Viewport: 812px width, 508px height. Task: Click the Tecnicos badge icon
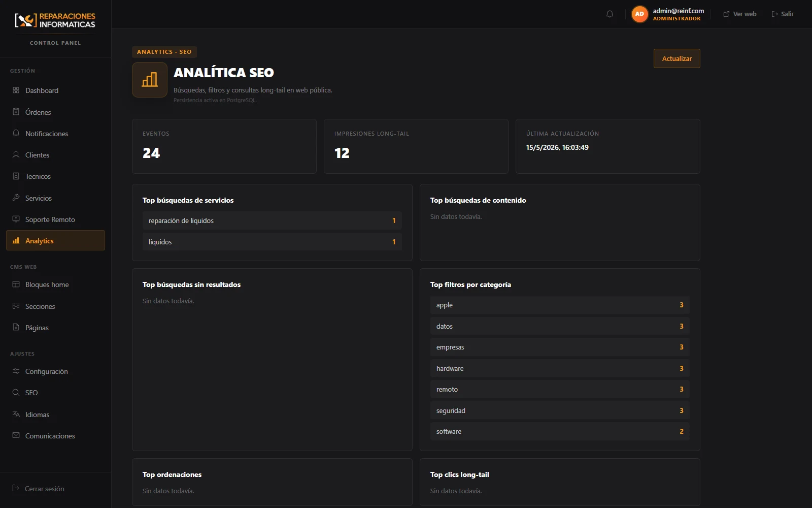[16, 176]
